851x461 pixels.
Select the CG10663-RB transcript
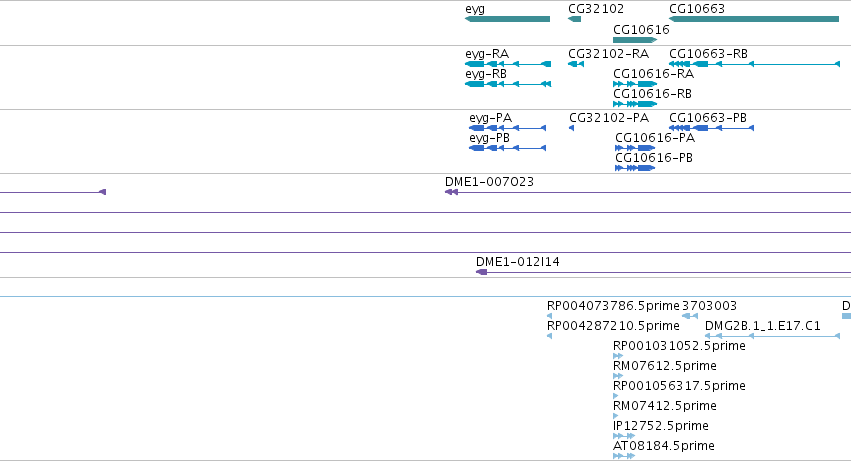coord(754,64)
